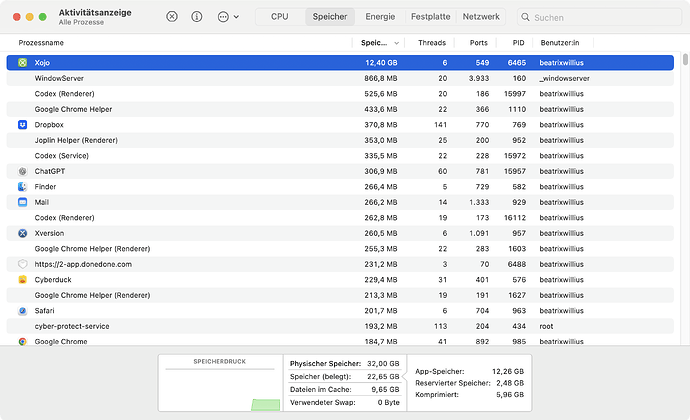Click Mail ports value 1.333
Screen dimensions: 690x420
pos(479,202)
